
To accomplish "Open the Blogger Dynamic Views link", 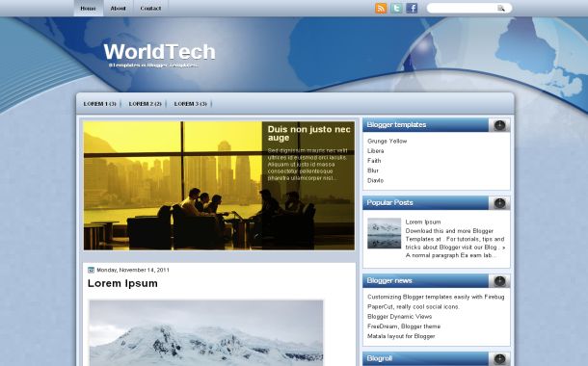I will pyautogui.click(x=399, y=317).
